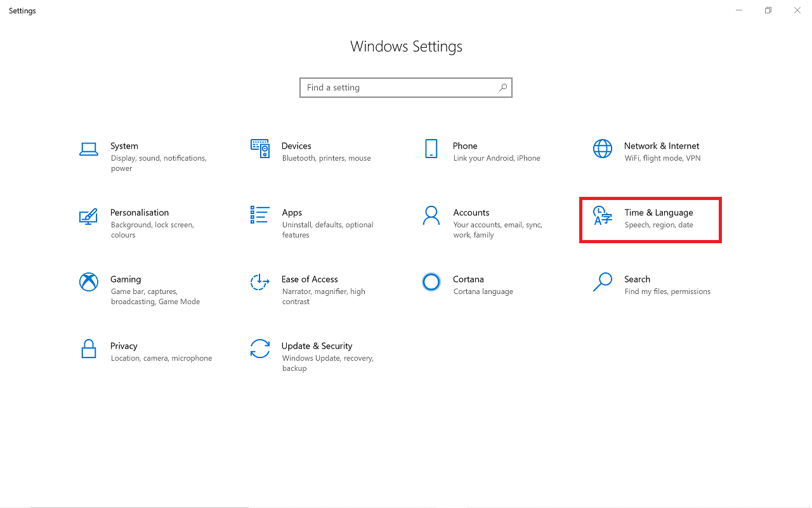Go to Network & Internet heading
The image size is (812, 508).
tap(662, 146)
